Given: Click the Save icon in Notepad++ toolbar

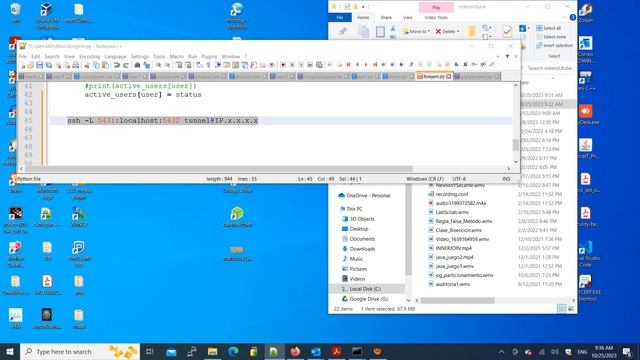Looking at the screenshot, I should point(40,65).
